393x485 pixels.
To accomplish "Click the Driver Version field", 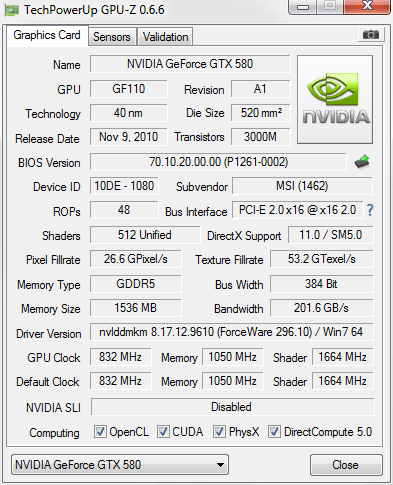I will [231, 332].
